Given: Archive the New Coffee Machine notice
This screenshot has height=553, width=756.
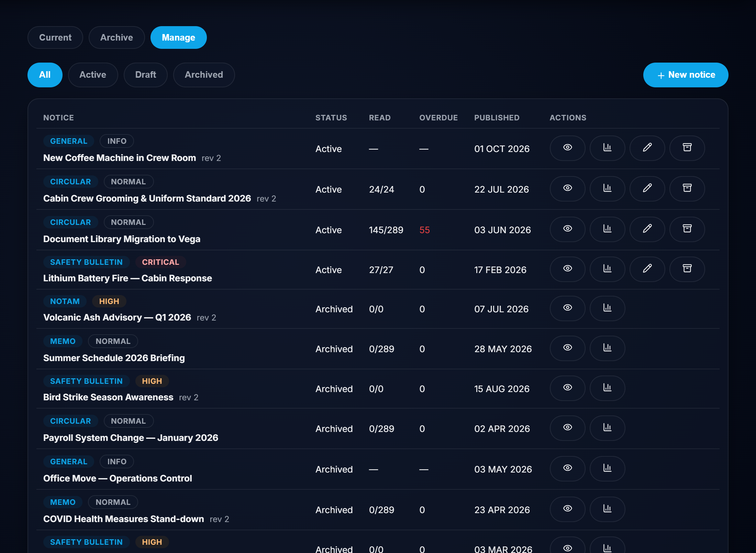Looking at the screenshot, I should [687, 148].
